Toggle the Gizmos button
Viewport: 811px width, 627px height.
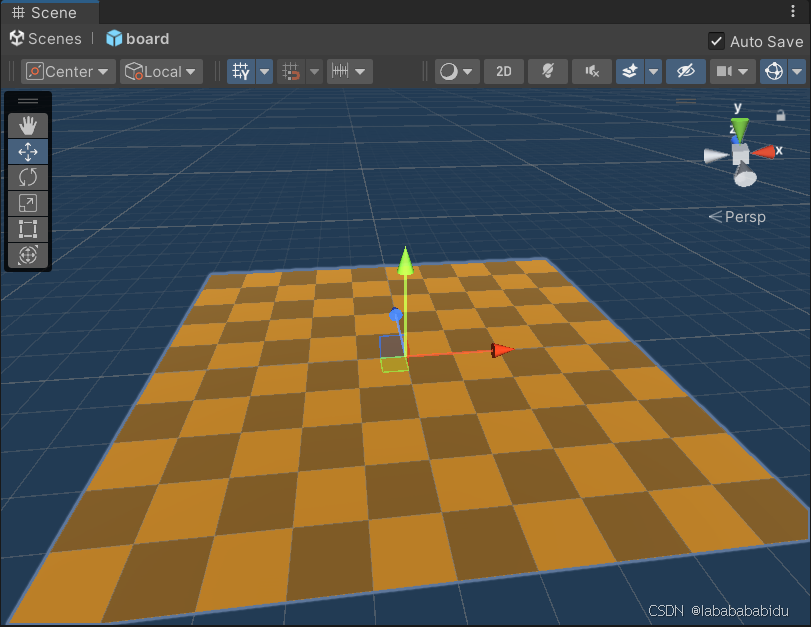[x=774, y=71]
